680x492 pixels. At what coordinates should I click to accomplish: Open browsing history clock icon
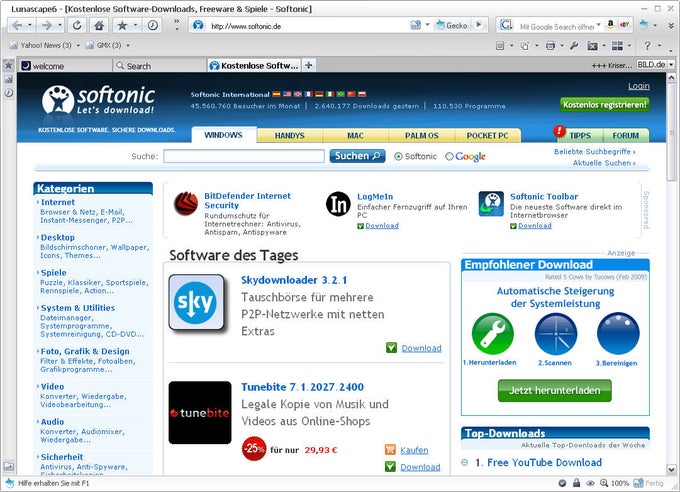[x=153, y=26]
